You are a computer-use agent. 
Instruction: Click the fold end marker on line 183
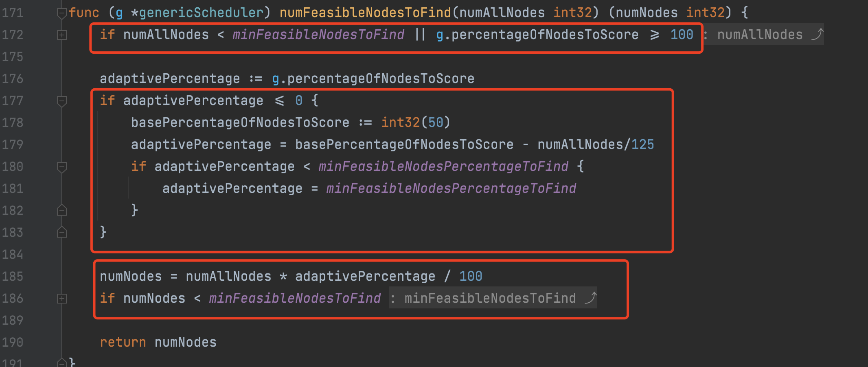(61, 232)
